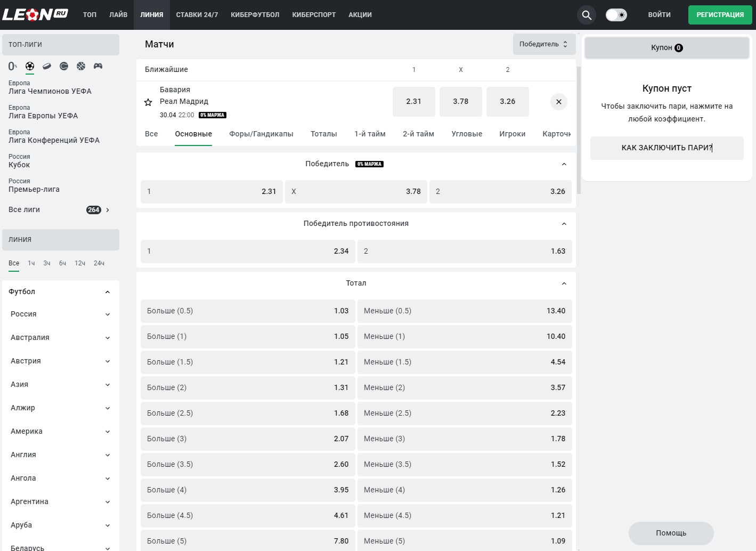
Task: Click КАК ЗАКЛЮЧИТЬ ПАРИ? button
Action: point(666,148)
